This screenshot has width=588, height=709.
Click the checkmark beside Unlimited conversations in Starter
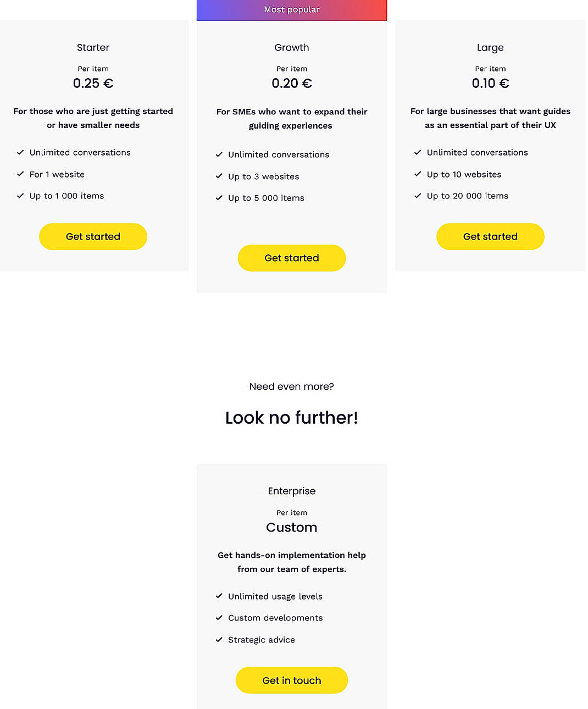tap(20, 152)
